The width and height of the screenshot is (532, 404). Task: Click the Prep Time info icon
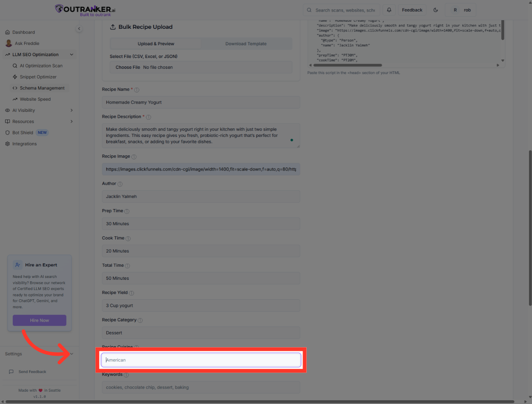click(x=127, y=211)
